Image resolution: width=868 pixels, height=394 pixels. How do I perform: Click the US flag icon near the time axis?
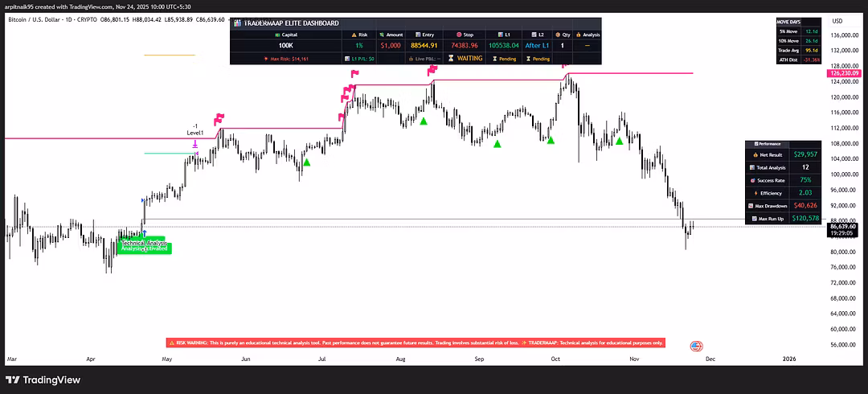coord(696,346)
